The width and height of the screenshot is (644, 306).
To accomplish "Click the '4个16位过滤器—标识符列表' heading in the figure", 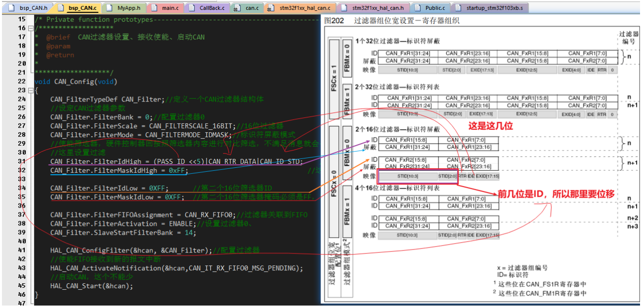I will (x=397, y=188).
